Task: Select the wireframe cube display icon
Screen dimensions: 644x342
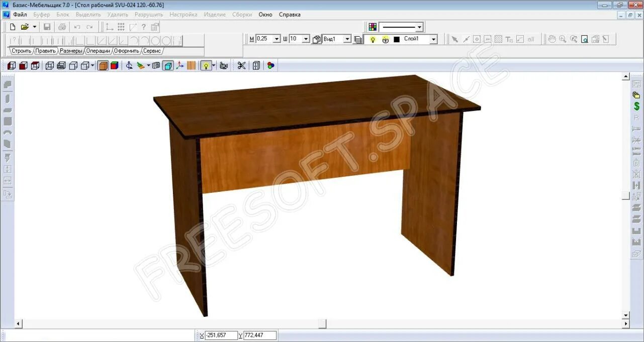Action: (x=49, y=65)
